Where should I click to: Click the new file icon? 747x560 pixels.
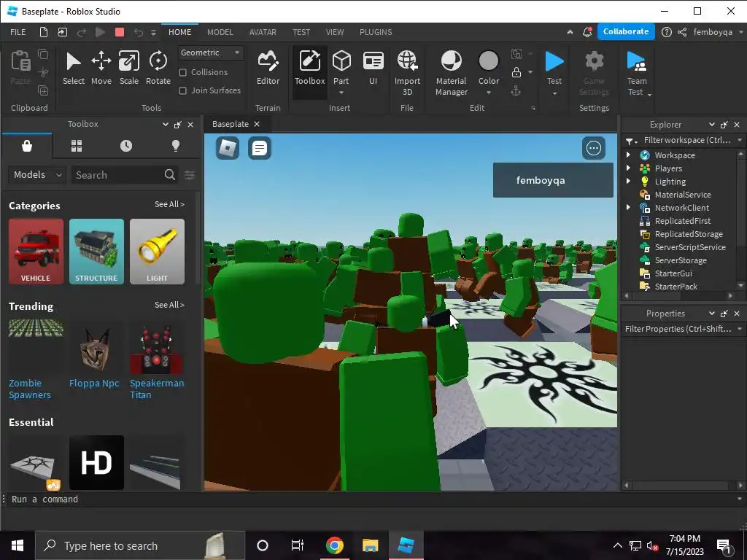43,32
